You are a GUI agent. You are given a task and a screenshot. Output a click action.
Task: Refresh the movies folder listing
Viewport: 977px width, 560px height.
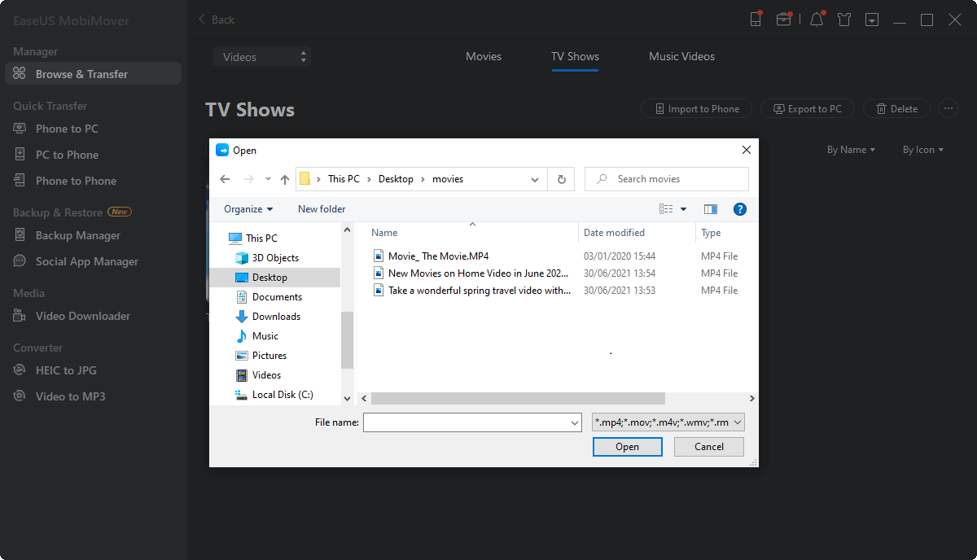tap(562, 179)
